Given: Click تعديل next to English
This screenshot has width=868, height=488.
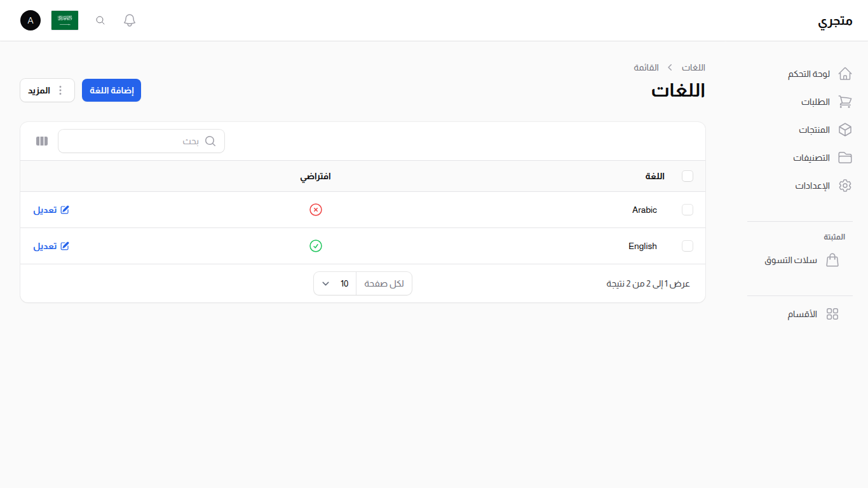Looking at the screenshot, I should [x=51, y=246].
